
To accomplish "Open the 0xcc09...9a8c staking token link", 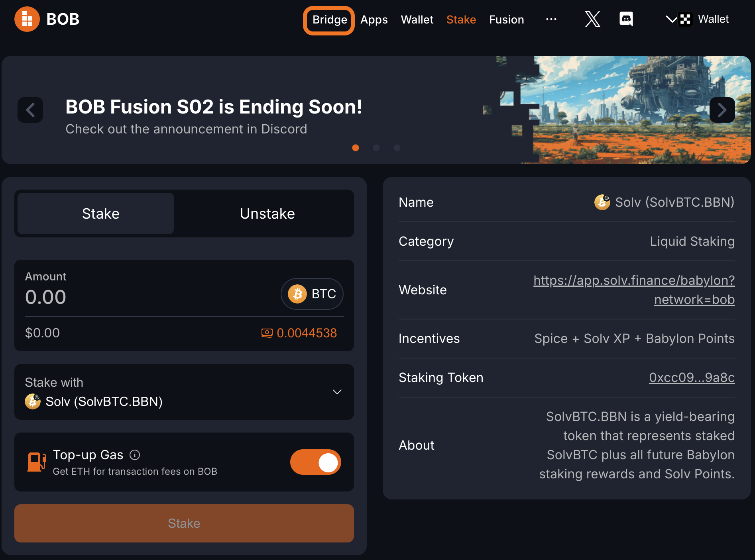I will (691, 378).
